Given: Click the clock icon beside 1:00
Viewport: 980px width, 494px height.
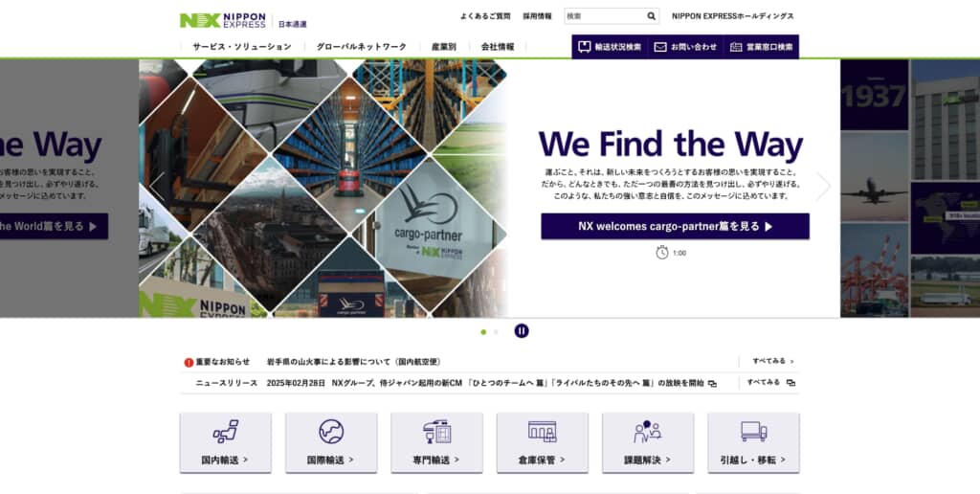Looking at the screenshot, I should [x=662, y=253].
